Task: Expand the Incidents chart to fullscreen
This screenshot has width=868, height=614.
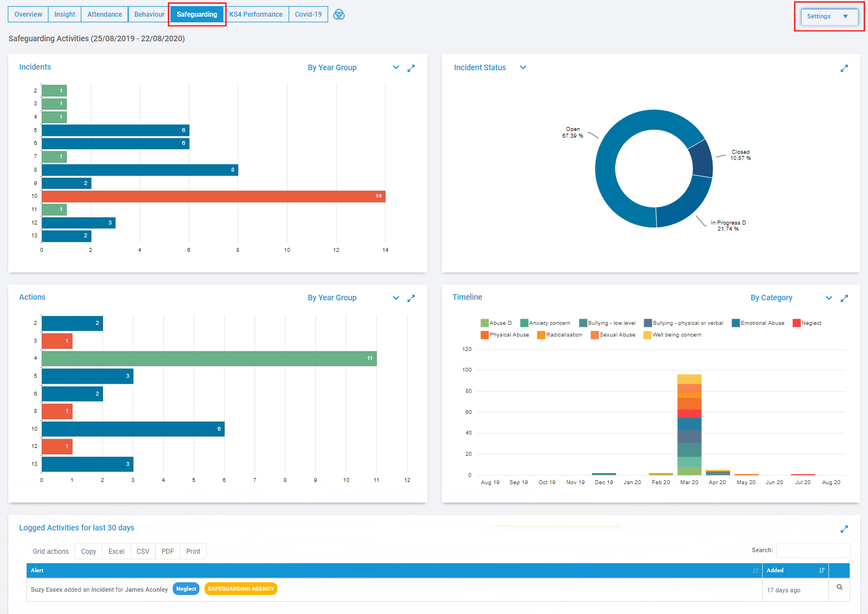Action: (411, 67)
